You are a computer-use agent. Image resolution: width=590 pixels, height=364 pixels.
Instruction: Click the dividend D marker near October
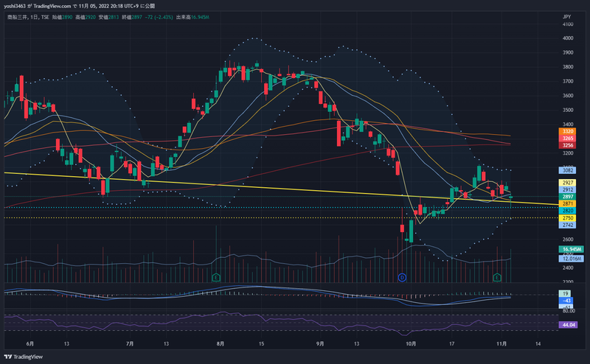click(402, 278)
